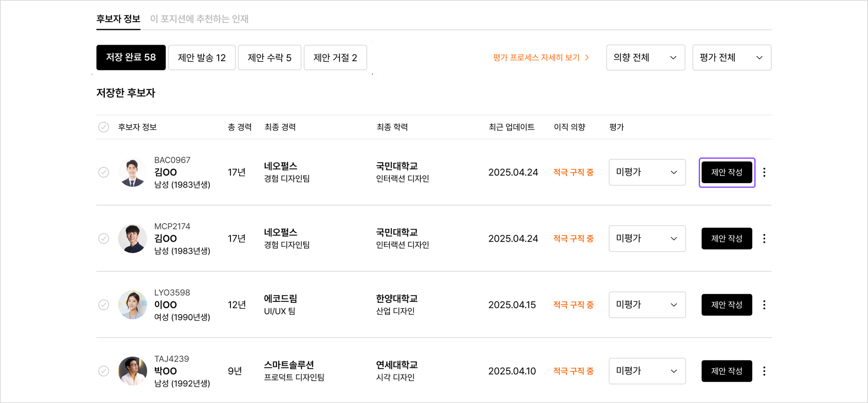Expand the 의향 전체 filter dropdown
Viewport: 868px width, 403px height.
point(645,58)
